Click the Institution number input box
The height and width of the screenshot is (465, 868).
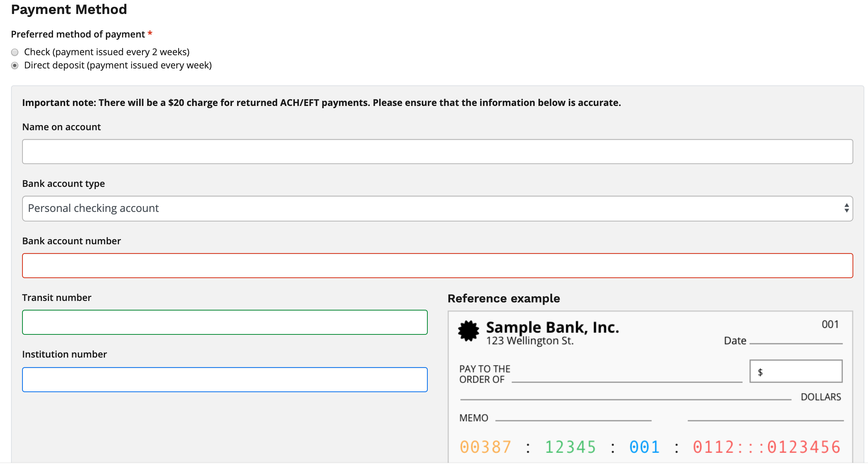point(225,380)
